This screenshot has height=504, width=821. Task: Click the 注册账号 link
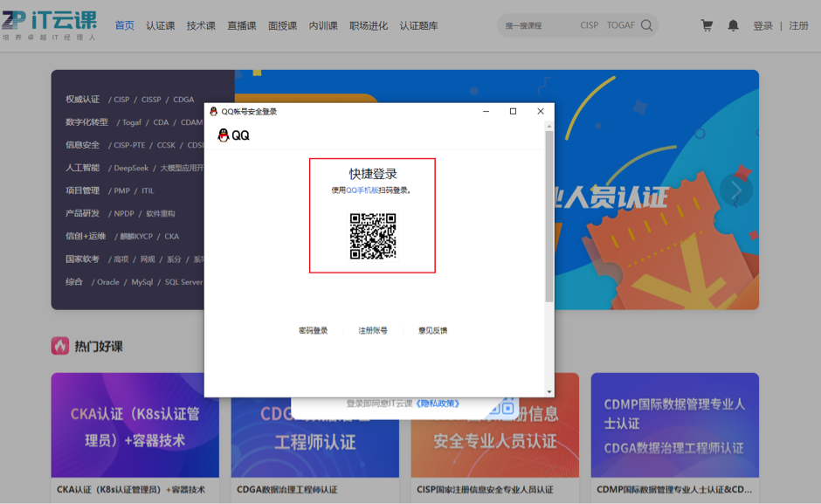click(373, 331)
